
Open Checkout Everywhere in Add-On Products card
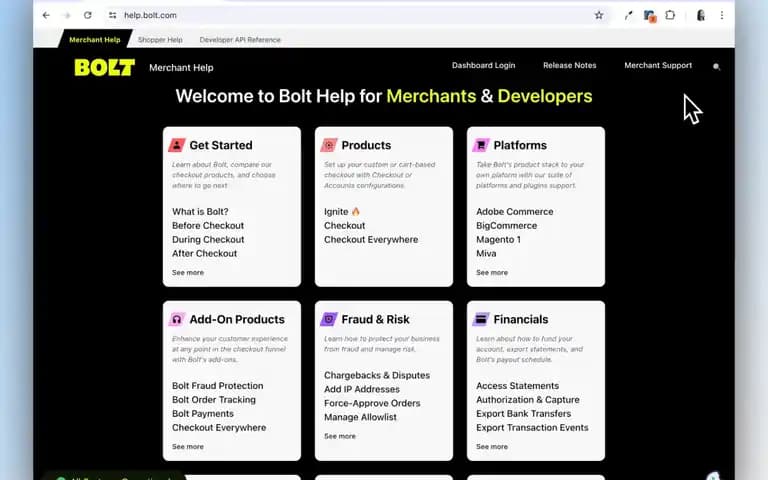click(219, 428)
